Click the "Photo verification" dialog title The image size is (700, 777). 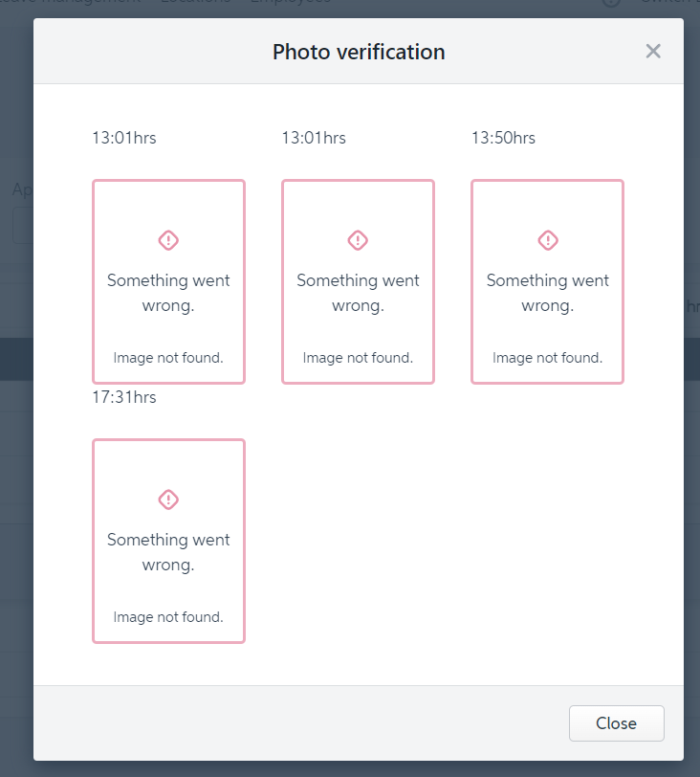(359, 52)
